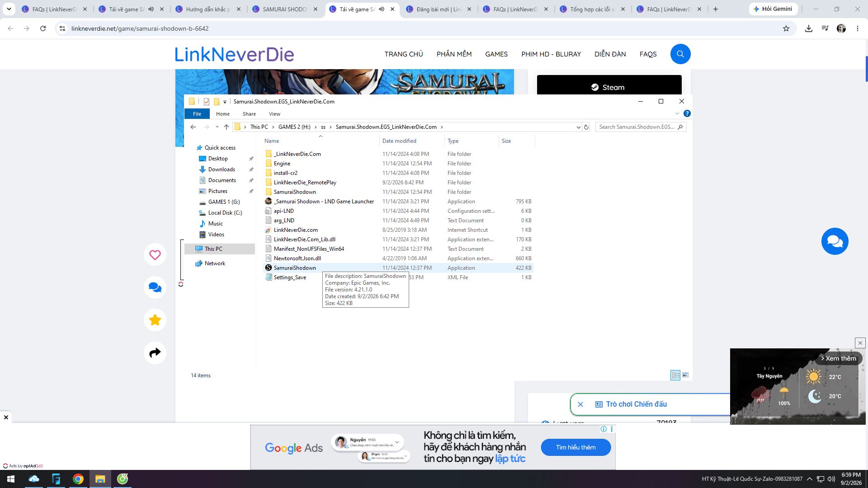
Task: Select the Engine folder
Action: pos(282,164)
